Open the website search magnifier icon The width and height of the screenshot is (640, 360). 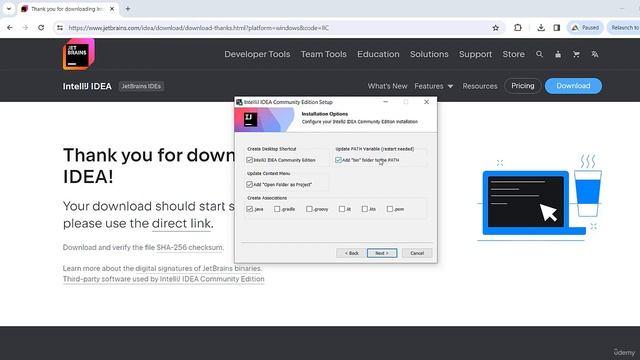539,54
